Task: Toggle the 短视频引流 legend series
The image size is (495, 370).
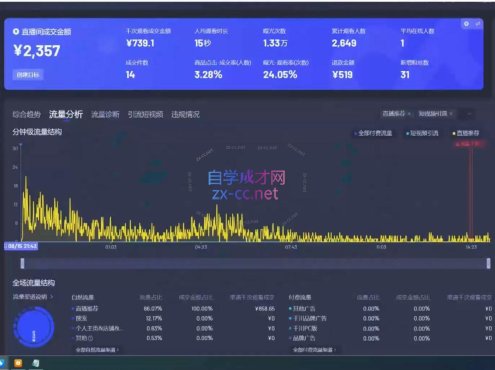Action: pos(422,133)
